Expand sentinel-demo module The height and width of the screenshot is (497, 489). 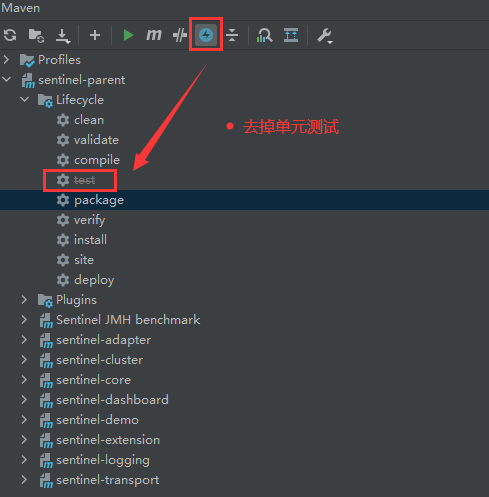(x=24, y=420)
